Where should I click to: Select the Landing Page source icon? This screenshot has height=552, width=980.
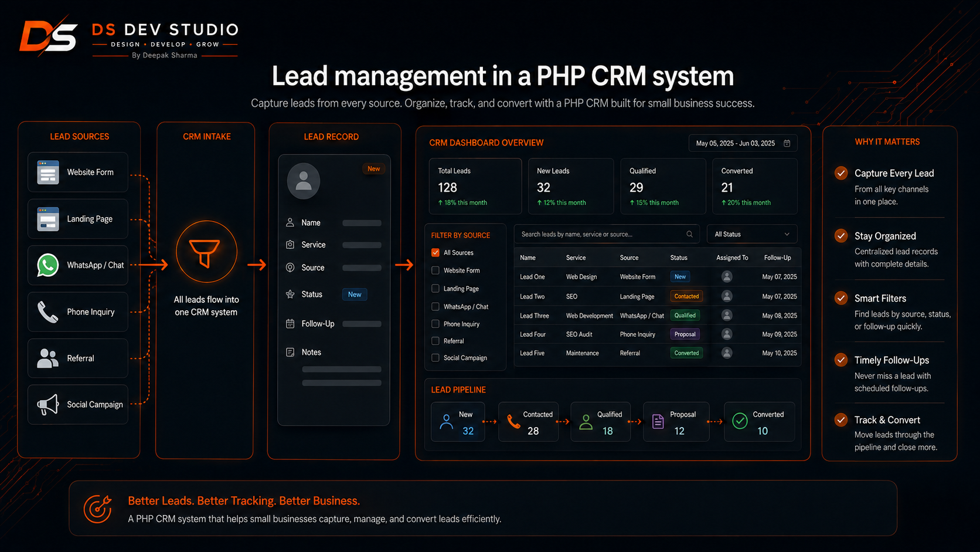tap(47, 219)
